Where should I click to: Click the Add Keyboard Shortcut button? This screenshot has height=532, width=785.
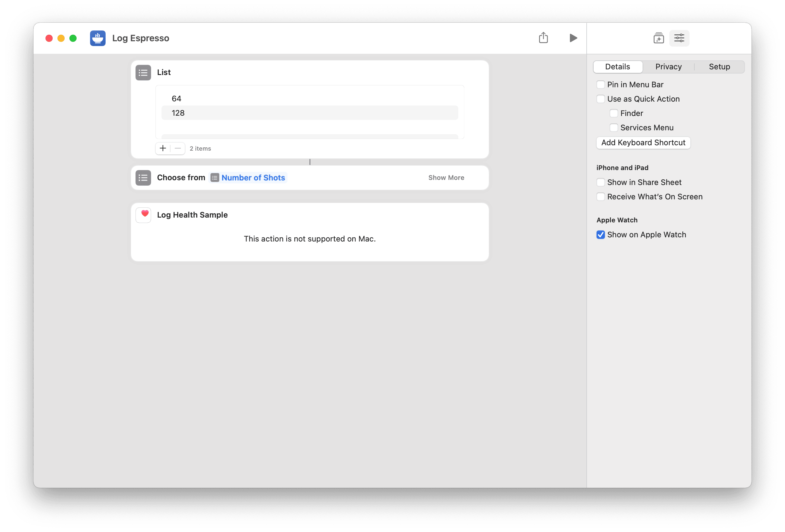[x=643, y=143]
